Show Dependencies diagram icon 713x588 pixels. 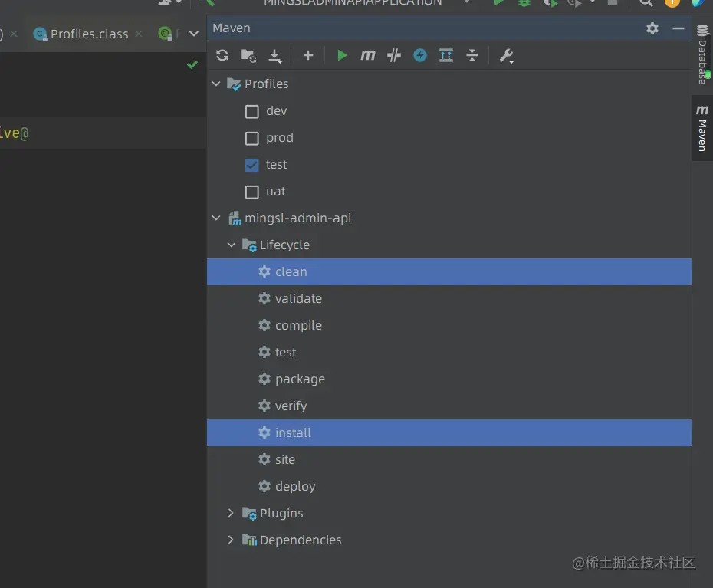coord(446,55)
